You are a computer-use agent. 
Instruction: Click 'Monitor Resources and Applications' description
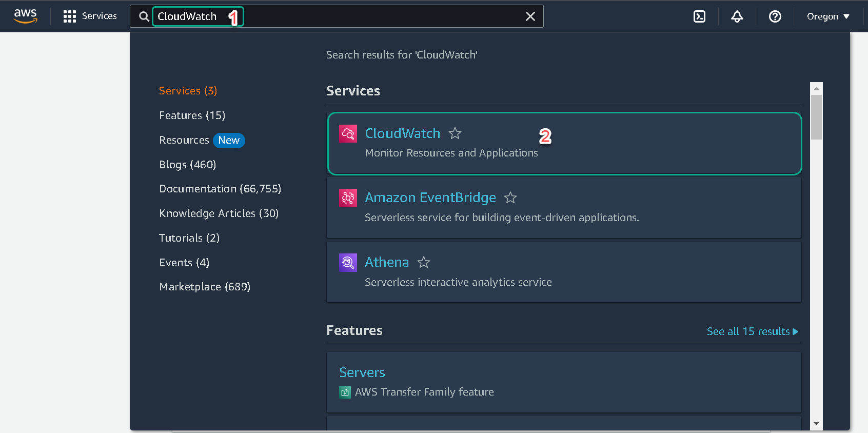point(451,153)
